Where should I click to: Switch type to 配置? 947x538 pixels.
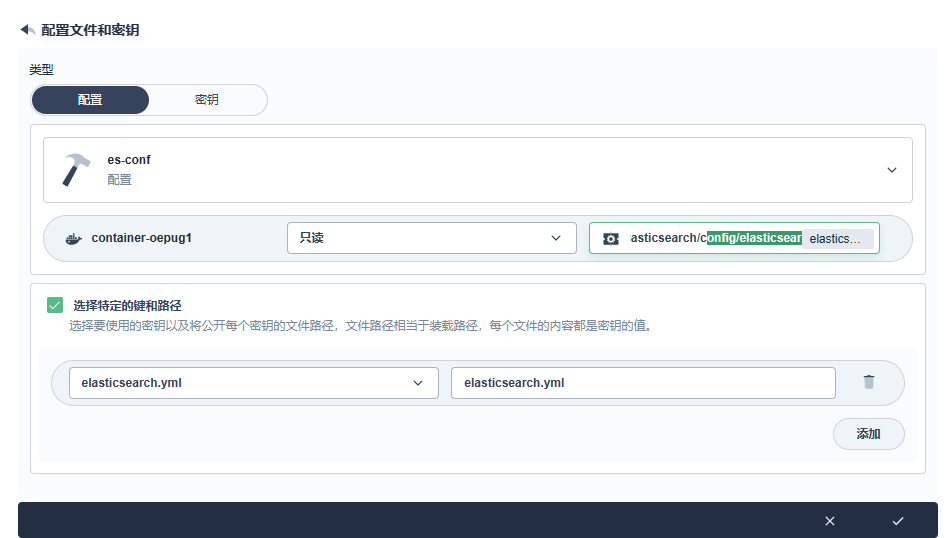coord(90,100)
